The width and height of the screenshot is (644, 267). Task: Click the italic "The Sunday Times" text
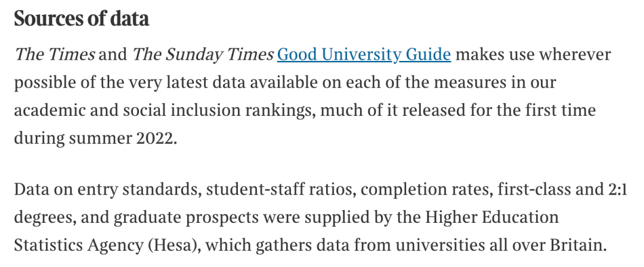tap(203, 55)
